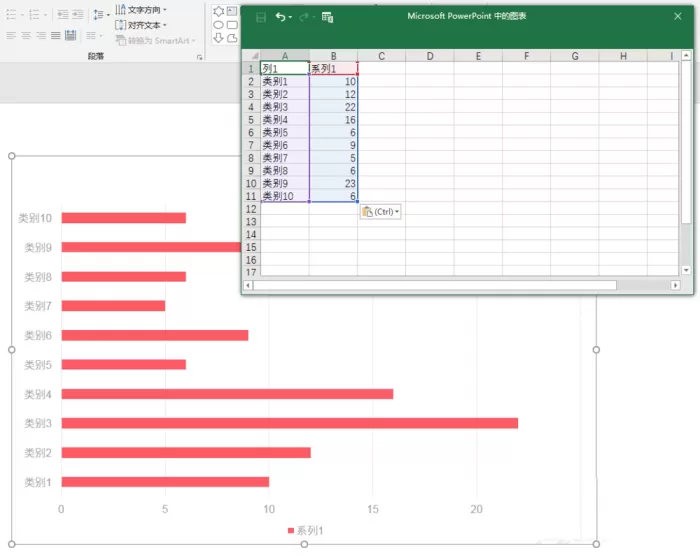
Task: Click the spreadsheet select-all corner
Action: tap(252, 56)
